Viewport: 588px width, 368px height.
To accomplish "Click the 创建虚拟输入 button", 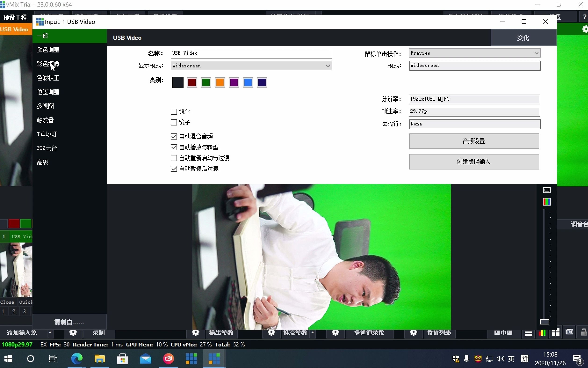I will pyautogui.click(x=473, y=162).
